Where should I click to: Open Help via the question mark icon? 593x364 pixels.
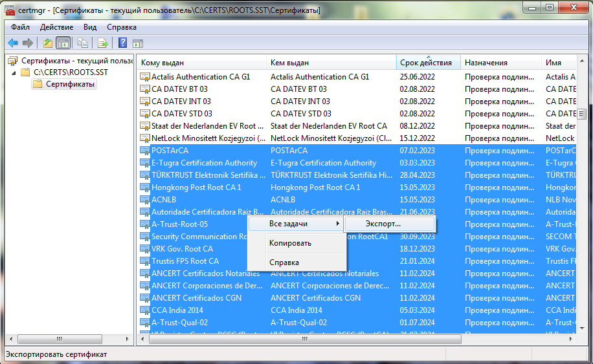click(122, 43)
